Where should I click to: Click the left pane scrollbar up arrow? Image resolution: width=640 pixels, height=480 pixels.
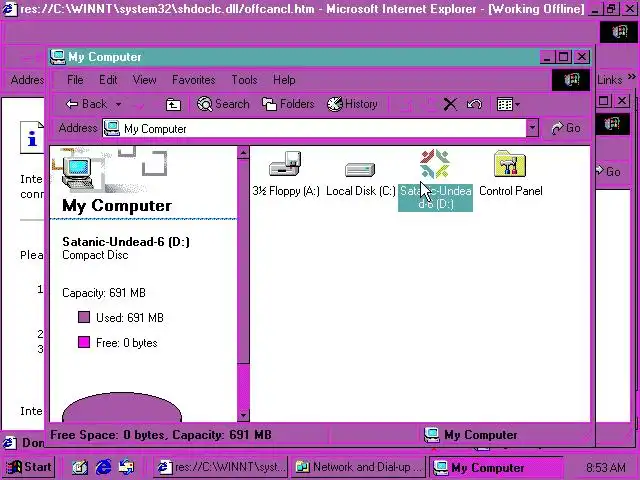click(x=243, y=153)
